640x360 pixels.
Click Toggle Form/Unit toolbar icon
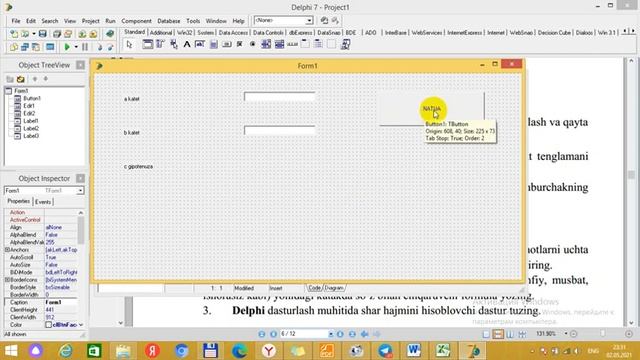pos(36,47)
